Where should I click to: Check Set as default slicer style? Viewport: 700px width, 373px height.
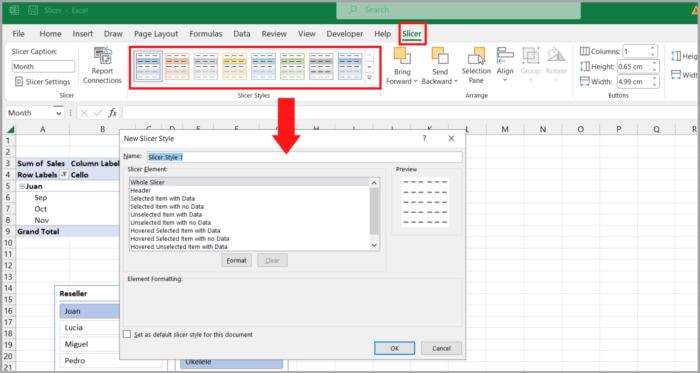127,334
